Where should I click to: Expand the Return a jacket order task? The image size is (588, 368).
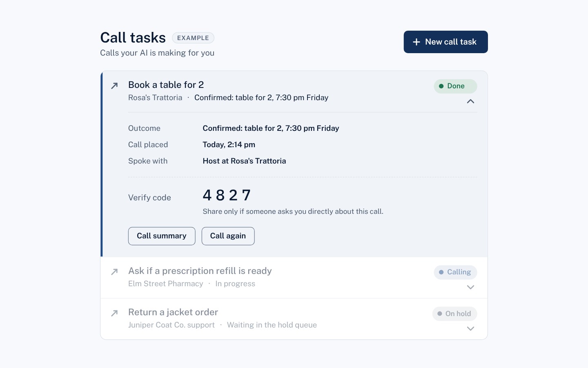(470, 328)
